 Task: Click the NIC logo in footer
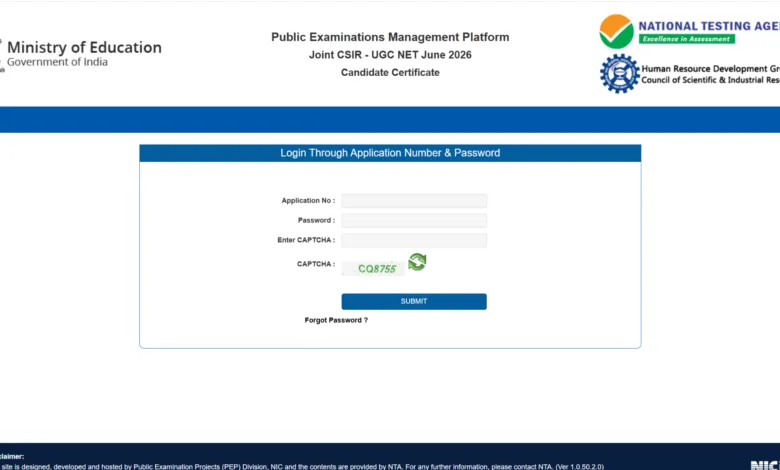[765, 466]
